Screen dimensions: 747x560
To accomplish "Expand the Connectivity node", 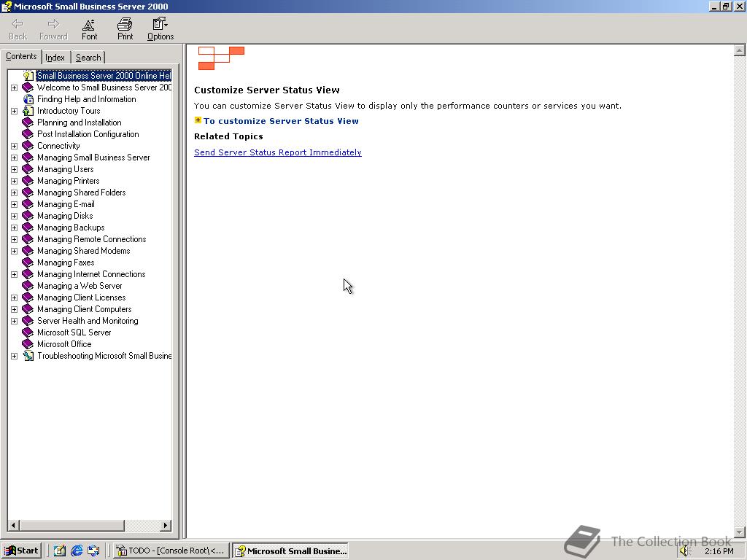I will point(15,146).
